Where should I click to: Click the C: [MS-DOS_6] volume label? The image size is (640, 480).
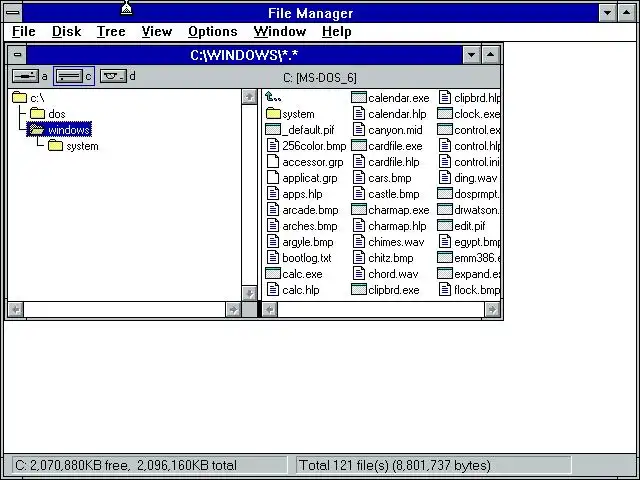(x=320, y=78)
